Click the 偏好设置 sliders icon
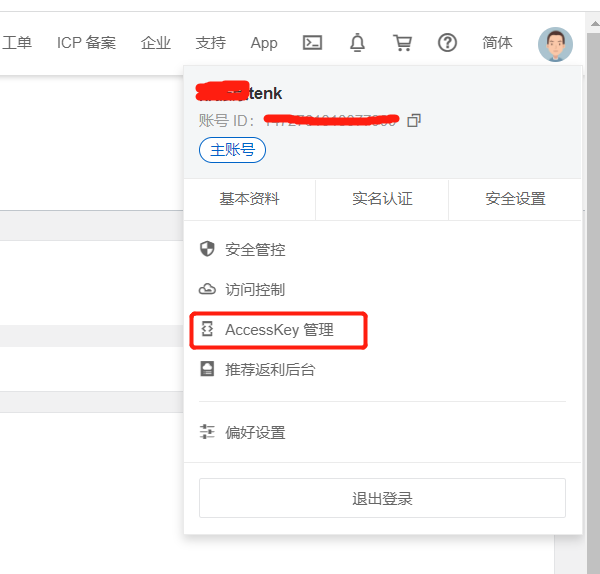This screenshot has width=600, height=574. pyautogui.click(x=207, y=432)
